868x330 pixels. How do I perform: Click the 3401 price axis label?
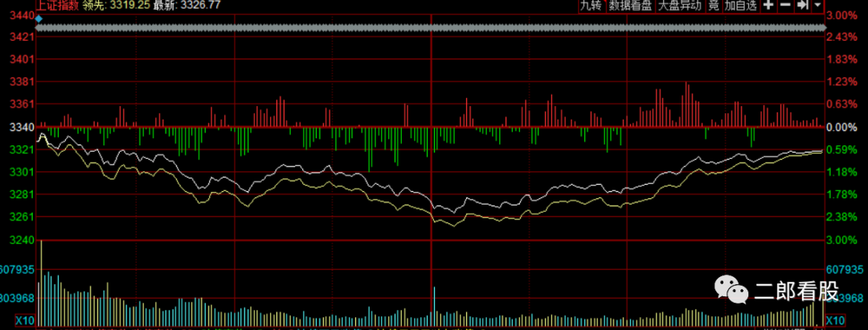tap(23, 59)
